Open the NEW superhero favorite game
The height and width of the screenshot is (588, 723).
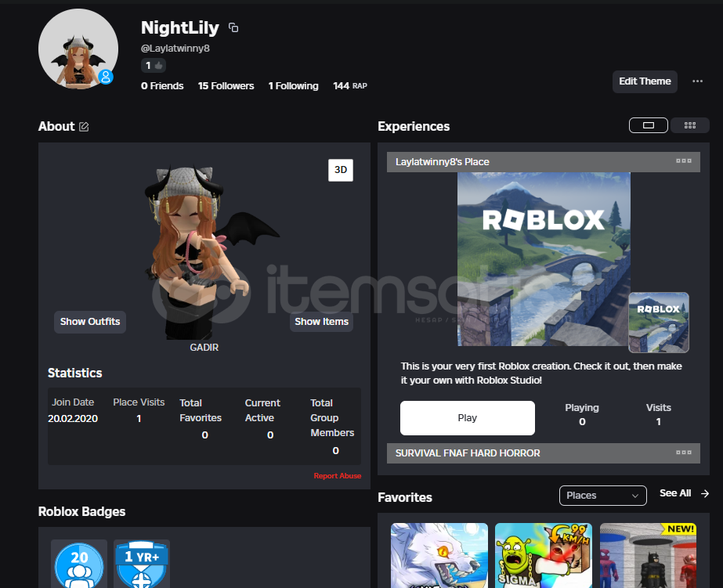pos(648,555)
